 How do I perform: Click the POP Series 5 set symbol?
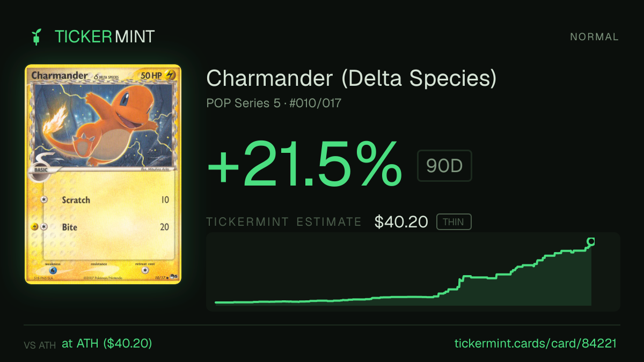pyautogui.click(x=173, y=277)
